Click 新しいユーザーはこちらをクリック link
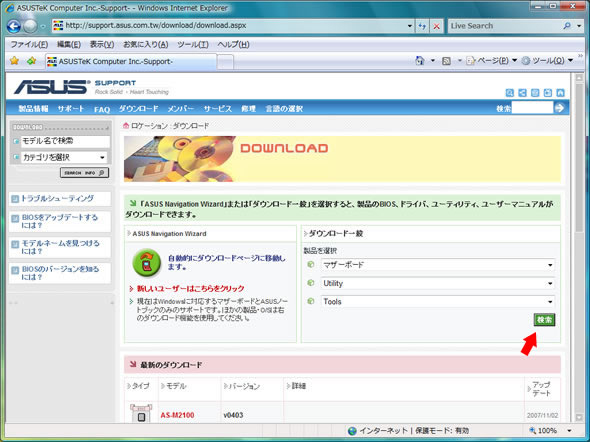Image resolution: width=590 pixels, height=442 pixels. pyautogui.click(x=190, y=289)
